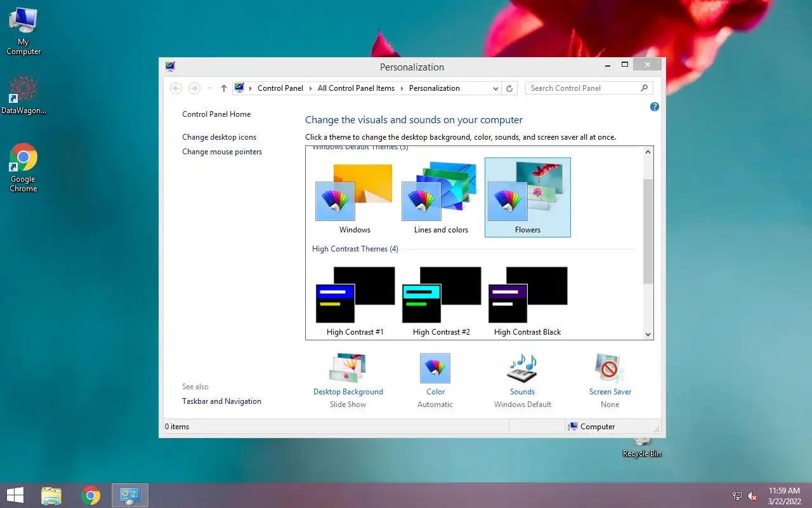812x508 pixels.
Task: Launch Chrome from the taskbar
Action: [91, 495]
